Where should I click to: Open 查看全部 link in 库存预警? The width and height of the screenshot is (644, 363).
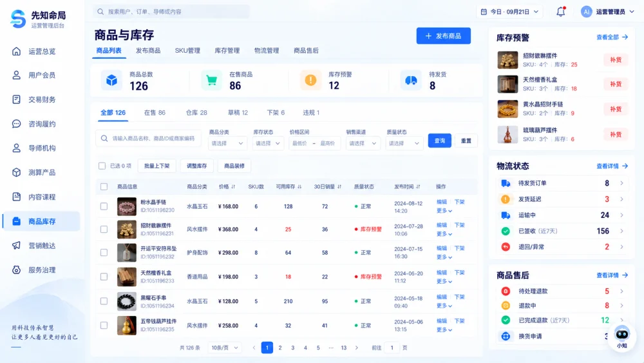pyautogui.click(x=612, y=37)
